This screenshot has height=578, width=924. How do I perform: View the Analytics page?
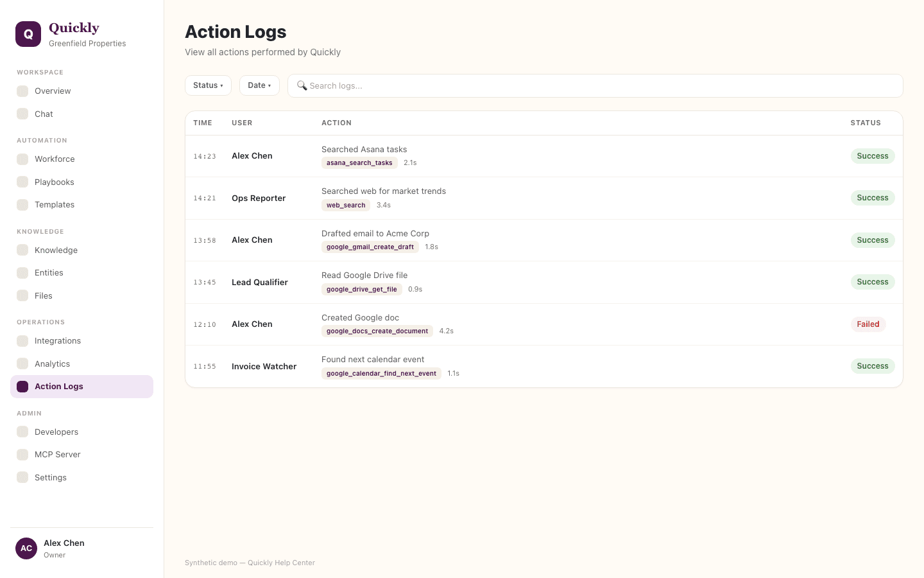[x=81, y=363]
